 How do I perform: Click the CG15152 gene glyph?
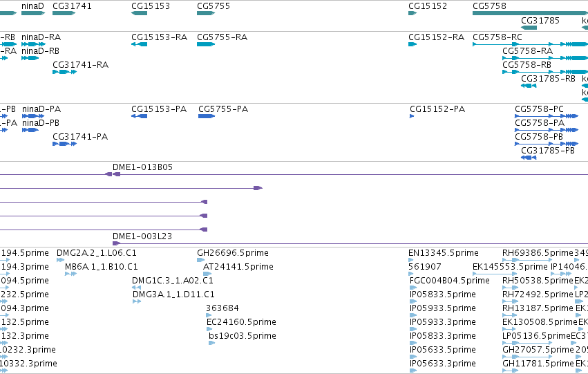click(x=412, y=13)
